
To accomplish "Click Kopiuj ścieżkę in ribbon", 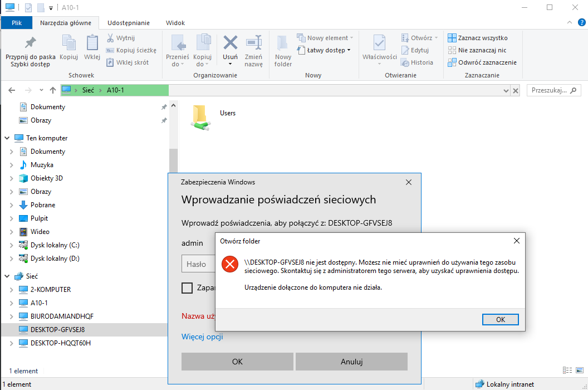I will click(131, 50).
